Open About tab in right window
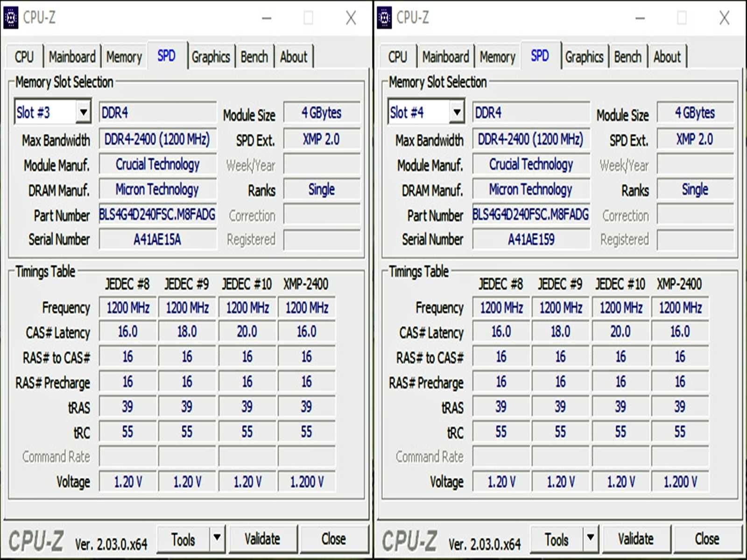Screen dimensions: 747x560 (667, 57)
